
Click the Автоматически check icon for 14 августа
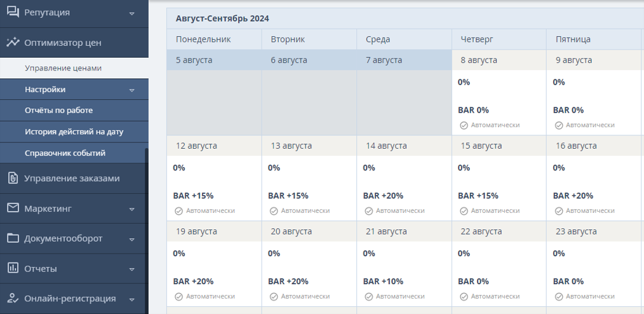pos(369,211)
